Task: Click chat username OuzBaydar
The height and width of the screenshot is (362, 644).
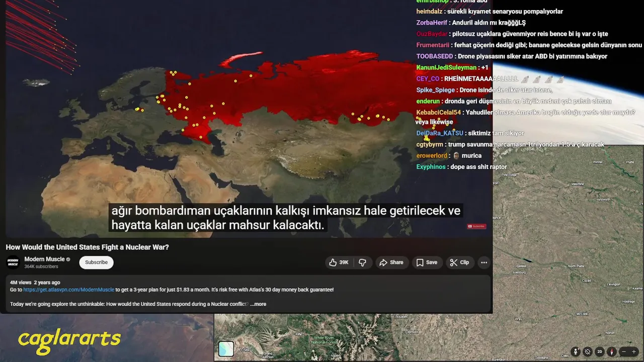Action: point(432,34)
